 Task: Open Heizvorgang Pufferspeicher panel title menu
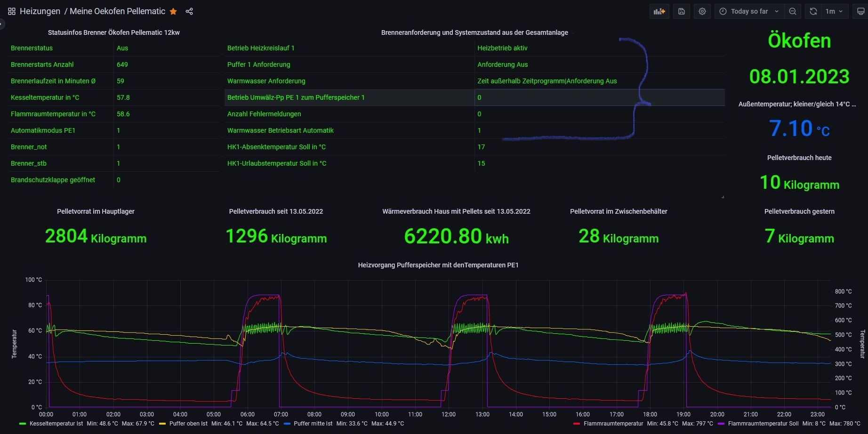pyautogui.click(x=438, y=265)
